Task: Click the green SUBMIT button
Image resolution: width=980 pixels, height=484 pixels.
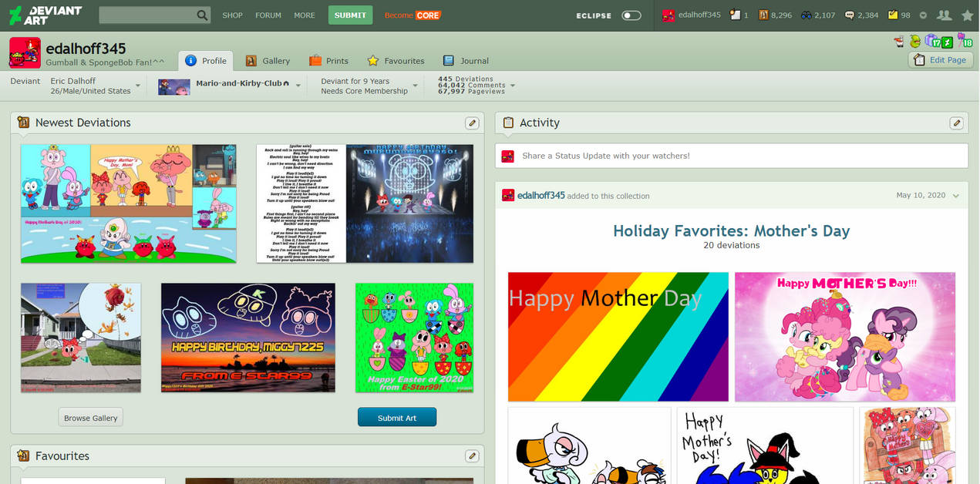Action: click(350, 15)
